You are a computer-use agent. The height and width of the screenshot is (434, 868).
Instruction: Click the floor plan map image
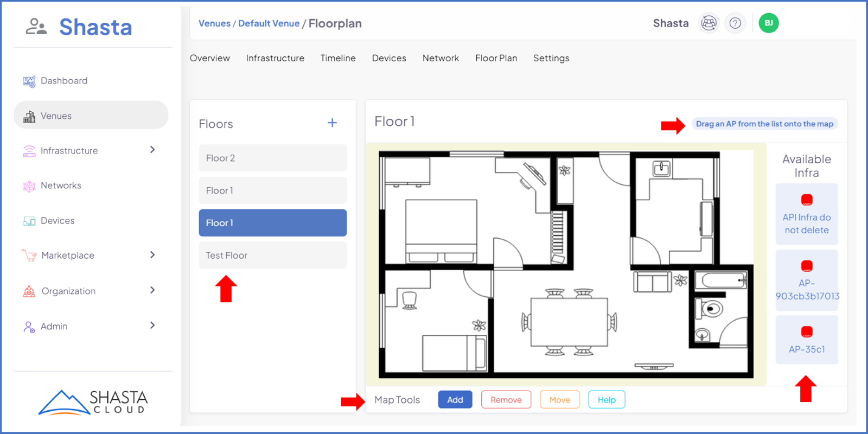click(566, 265)
